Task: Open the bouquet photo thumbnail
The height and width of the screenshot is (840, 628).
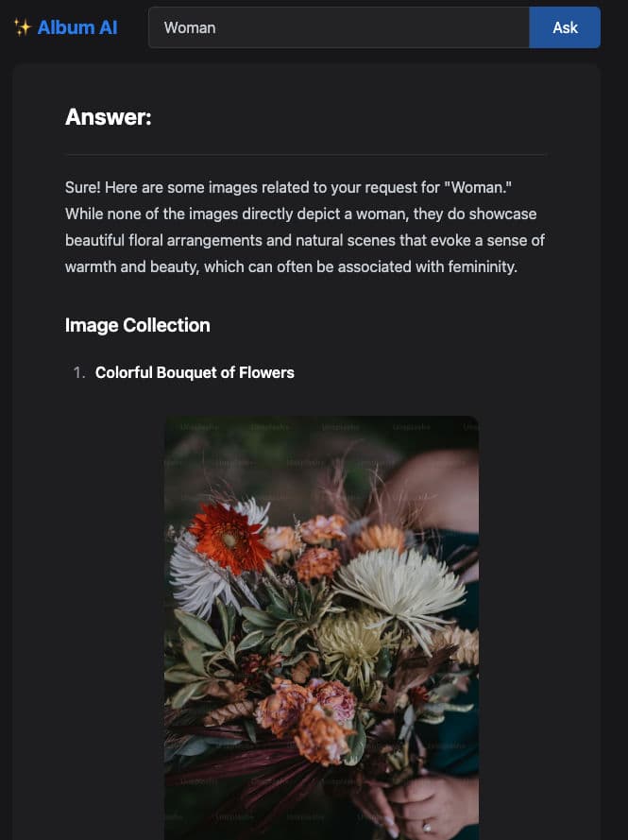Action: pos(321,627)
